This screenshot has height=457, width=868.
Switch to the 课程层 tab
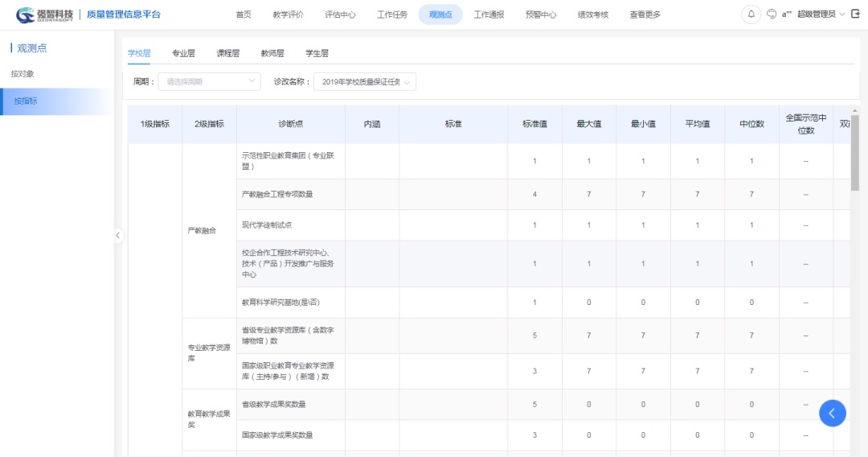click(227, 53)
